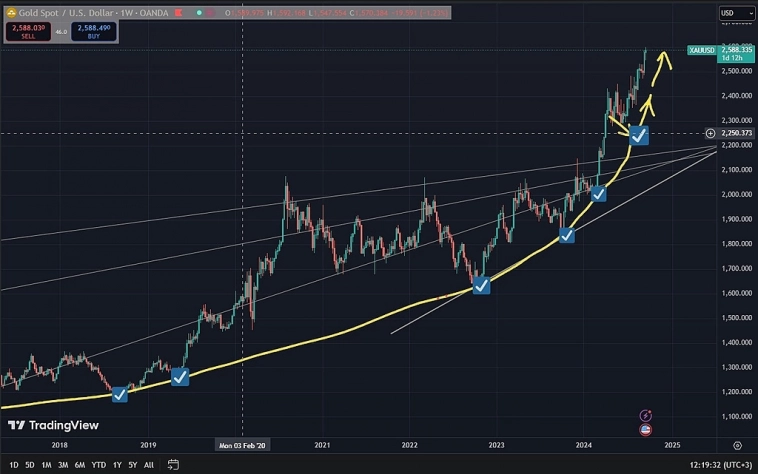Select the YTD time range
Viewport: 758px width, 474px height.
99,465
